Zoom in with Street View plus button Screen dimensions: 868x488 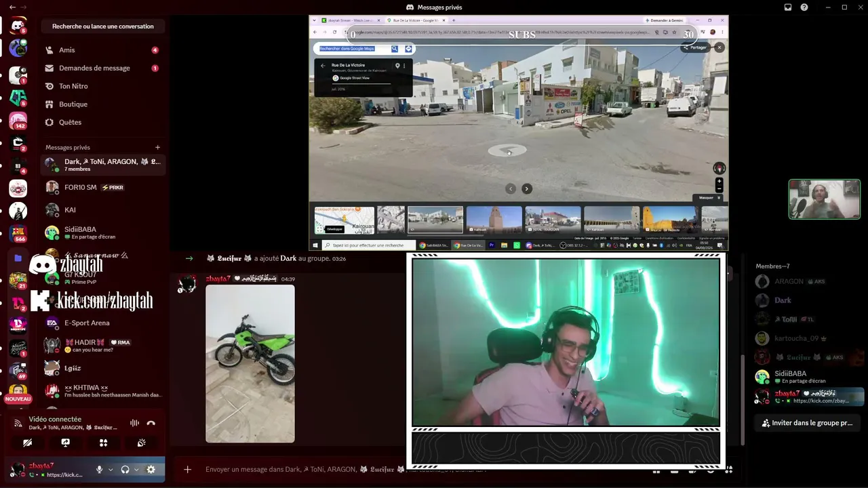(719, 182)
